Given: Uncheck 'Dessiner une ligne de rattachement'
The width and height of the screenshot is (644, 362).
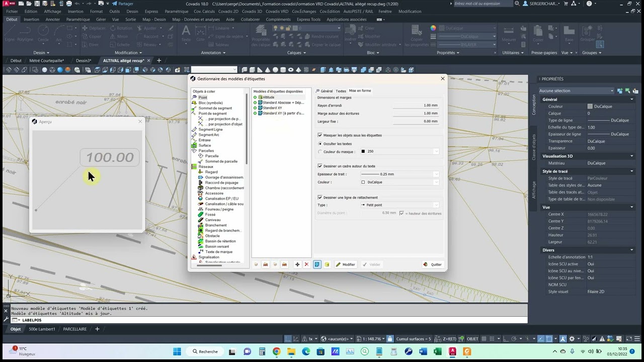Looking at the screenshot, I should (x=320, y=198).
